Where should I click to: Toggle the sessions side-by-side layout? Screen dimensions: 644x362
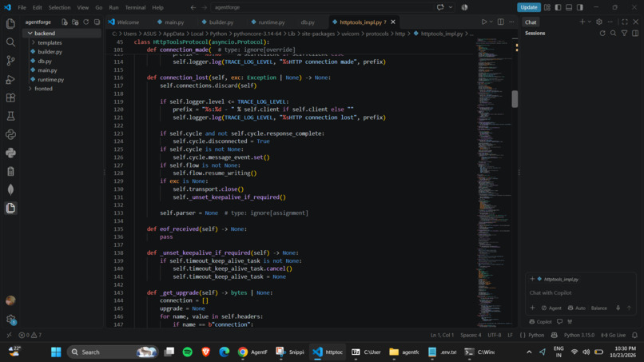tap(635, 34)
